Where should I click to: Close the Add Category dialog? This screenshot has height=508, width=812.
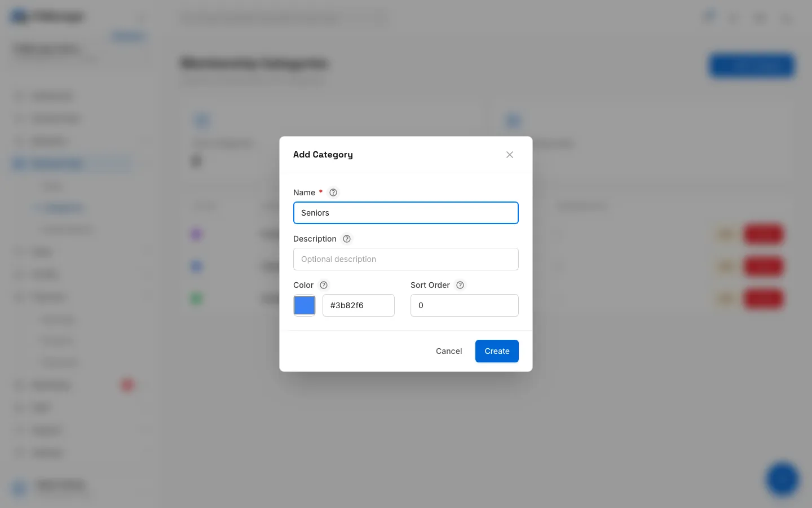[510, 155]
